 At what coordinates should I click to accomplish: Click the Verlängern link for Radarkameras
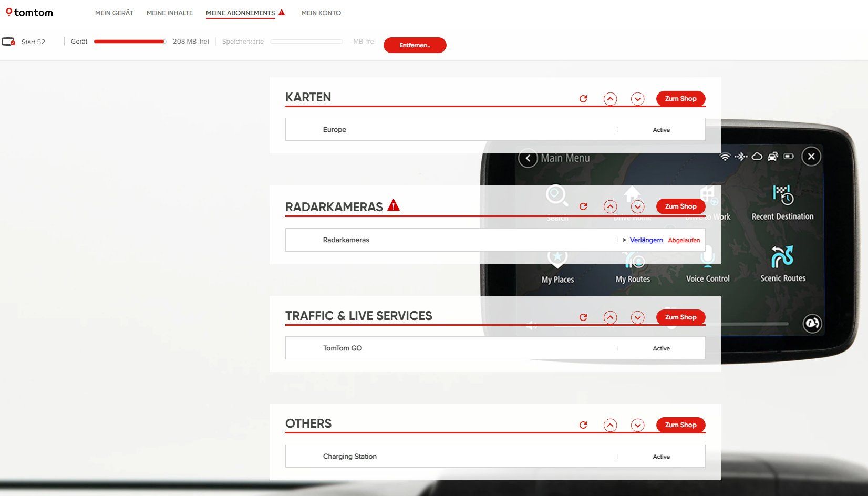[x=646, y=240]
